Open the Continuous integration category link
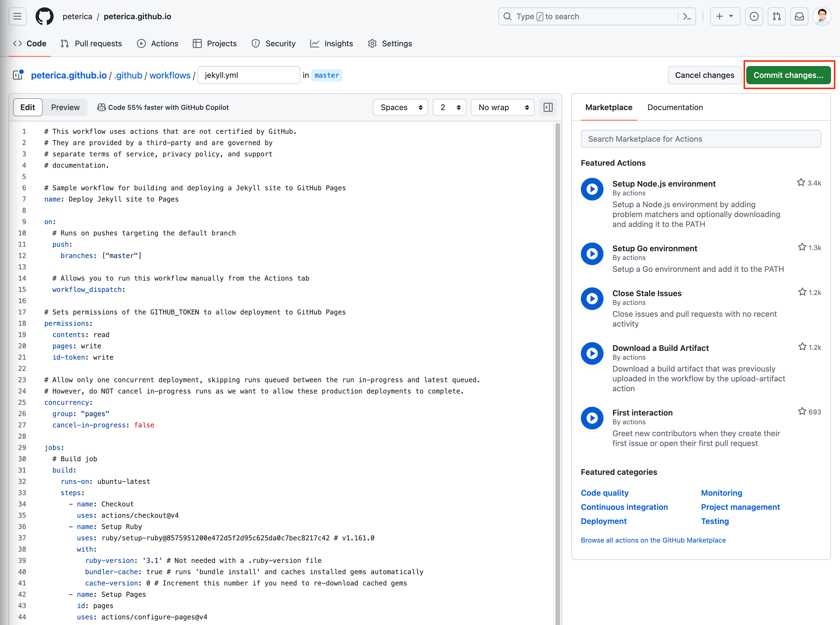 (x=624, y=507)
